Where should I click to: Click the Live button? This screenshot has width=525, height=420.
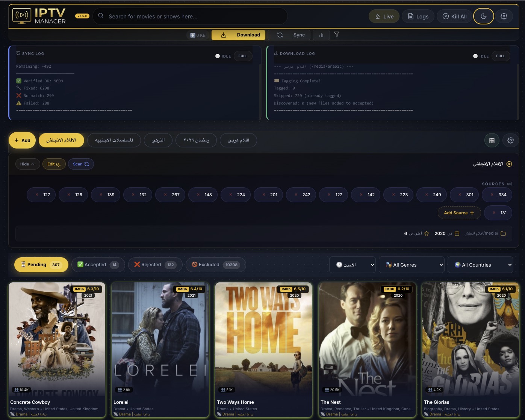384,16
